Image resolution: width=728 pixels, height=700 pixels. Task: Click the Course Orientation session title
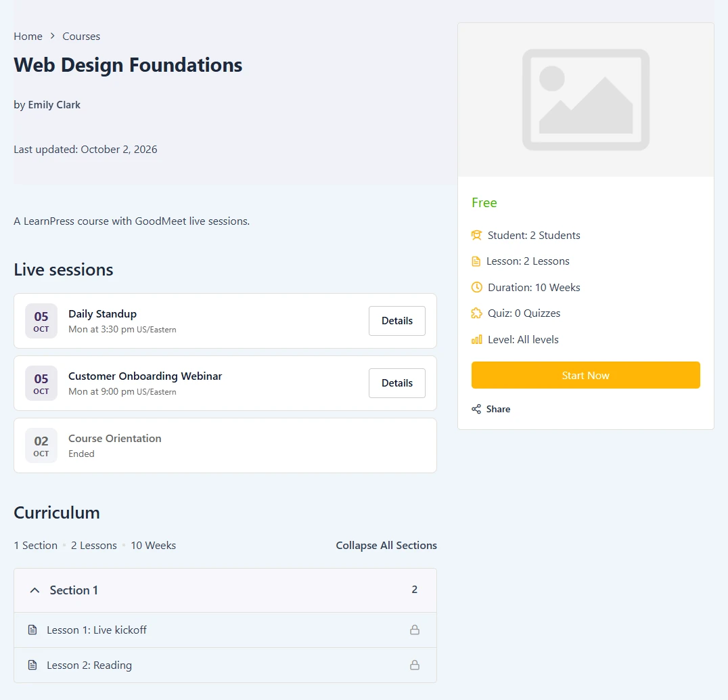[114, 439]
